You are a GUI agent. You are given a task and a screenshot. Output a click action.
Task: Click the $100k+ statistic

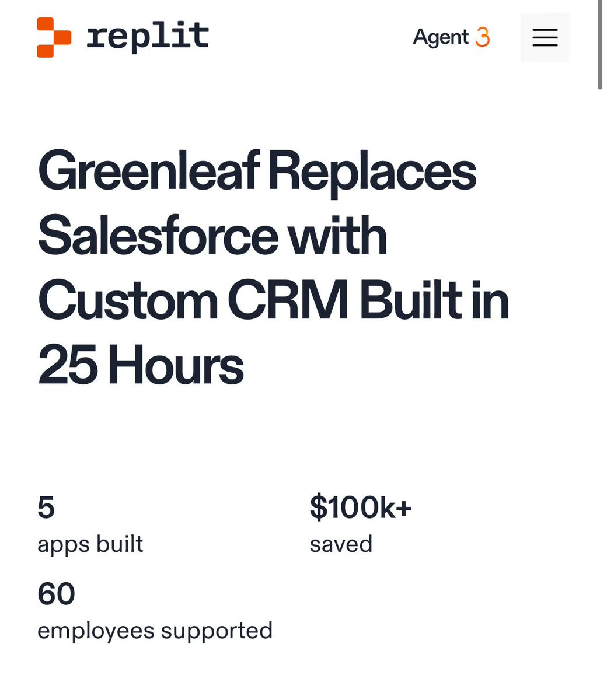[361, 507]
